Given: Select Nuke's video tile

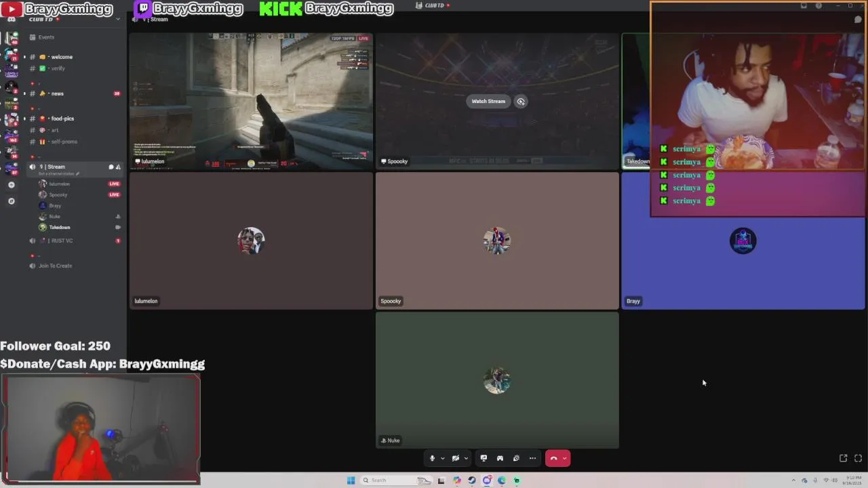Looking at the screenshot, I should (x=497, y=380).
